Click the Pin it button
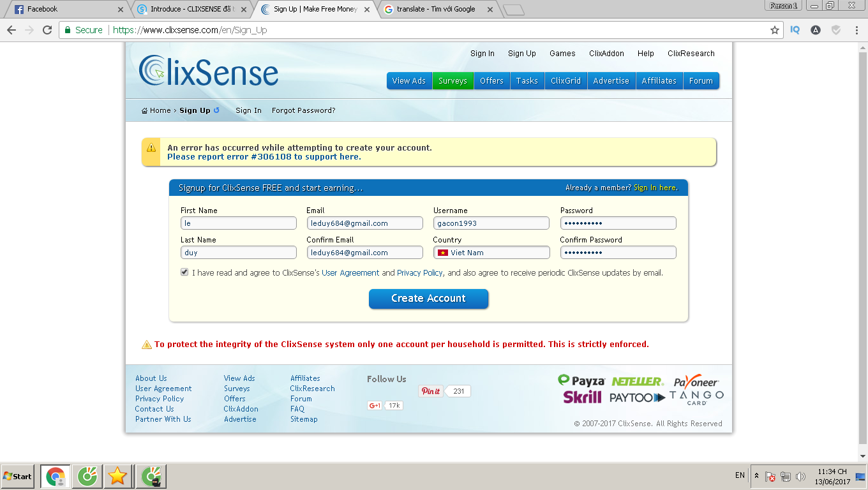868x490 pixels. (x=431, y=391)
